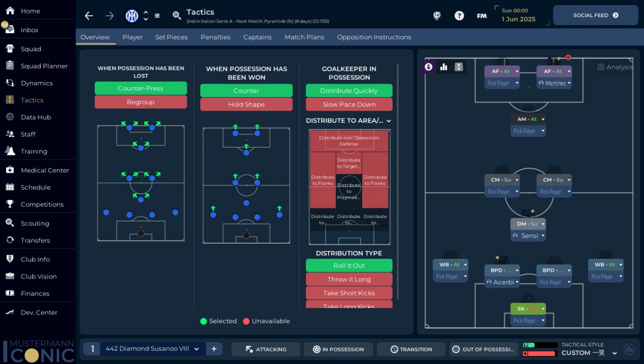Open the Out of Possession button
Image resolution: width=644 pixels, height=364 pixels.
[484, 349]
